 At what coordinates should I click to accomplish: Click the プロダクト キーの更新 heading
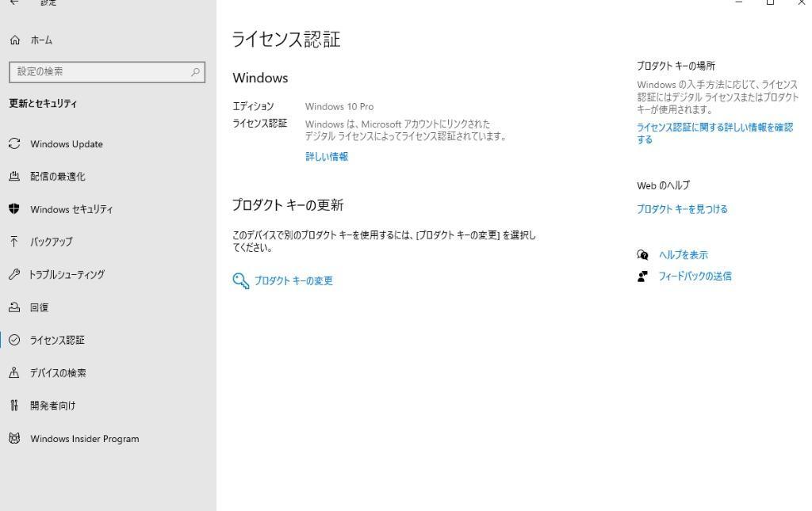click(x=288, y=205)
